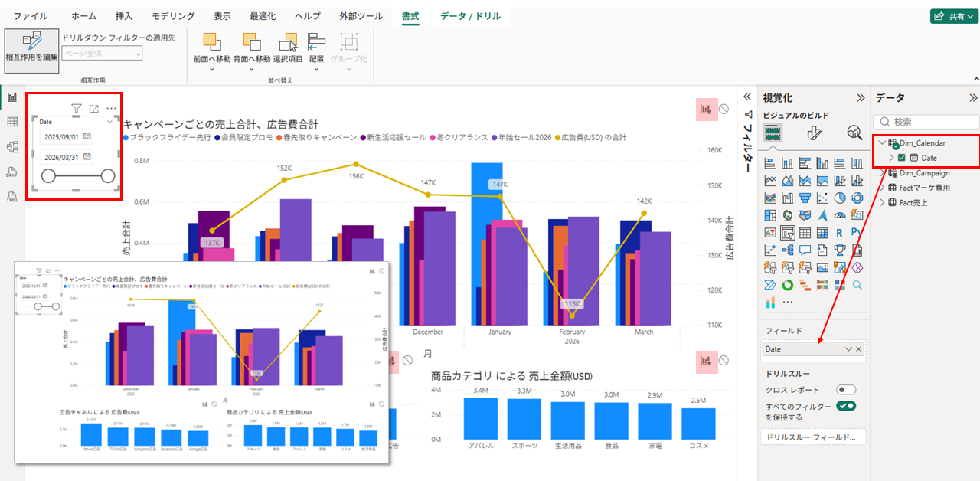Toggle the クロス レポート switch
The width and height of the screenshot is (980, 481).
coord(846,390)
